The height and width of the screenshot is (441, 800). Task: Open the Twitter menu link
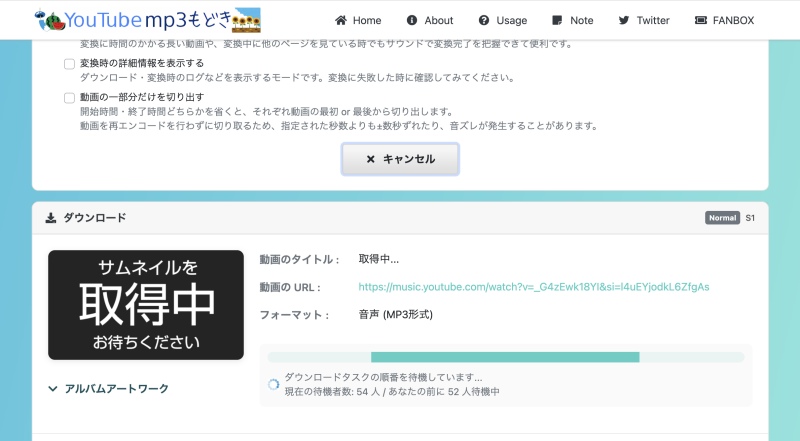pyautogui.click(x=644, y=20)
